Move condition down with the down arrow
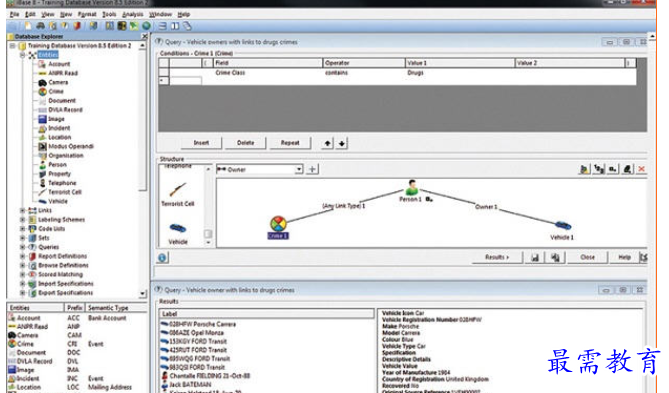The width and height of the screenshot is (669, 393). (342, 143)
